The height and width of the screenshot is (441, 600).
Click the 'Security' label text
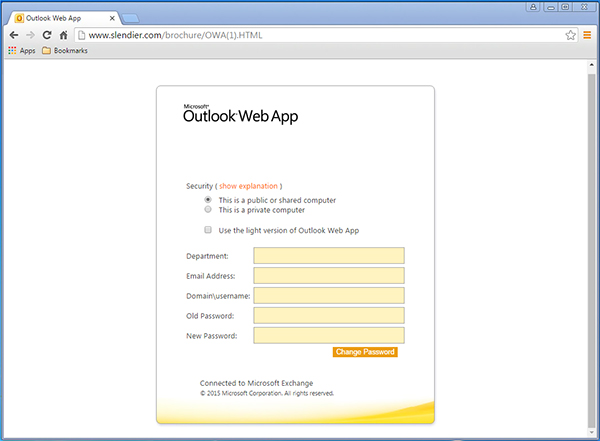[x=199, y=186]
